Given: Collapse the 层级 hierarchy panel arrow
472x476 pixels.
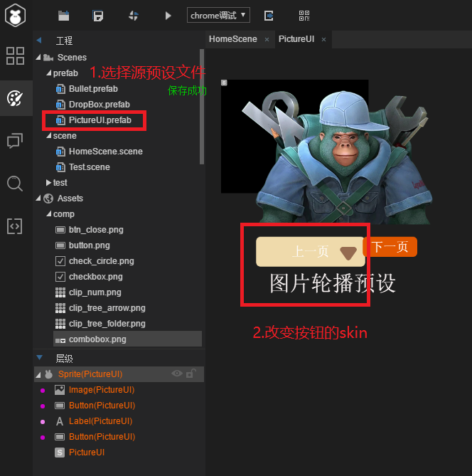Looking at the screenshot, I should (x=39, y=357).
